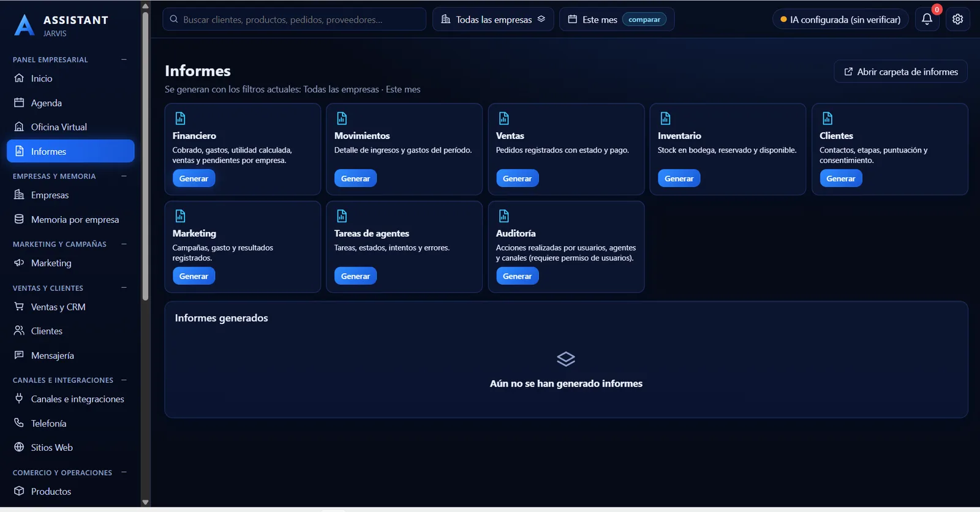Click the search input field
This screenshot has height=512, width=980.
(294, 19)
